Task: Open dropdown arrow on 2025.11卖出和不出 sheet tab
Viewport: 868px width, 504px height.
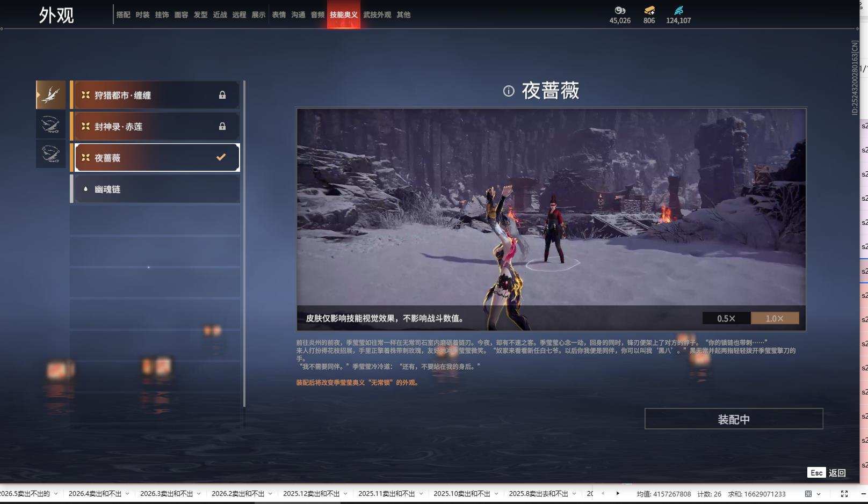Action: tap(421, 494)
